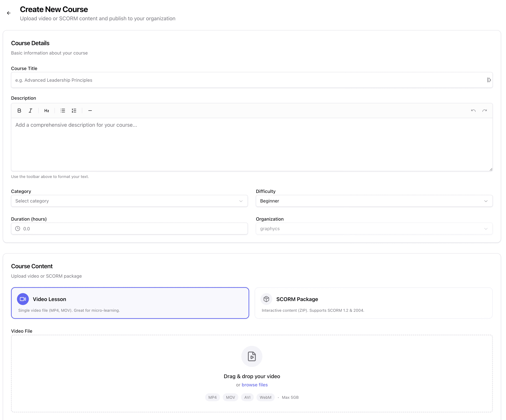Viewport: 506px width, 420px height.
Task: Redo description edit
Action: click(485, 111)
